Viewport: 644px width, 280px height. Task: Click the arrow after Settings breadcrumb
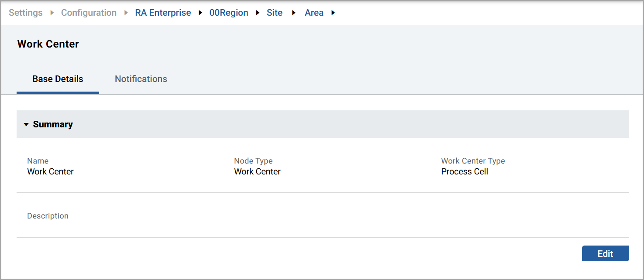(52, 13)
